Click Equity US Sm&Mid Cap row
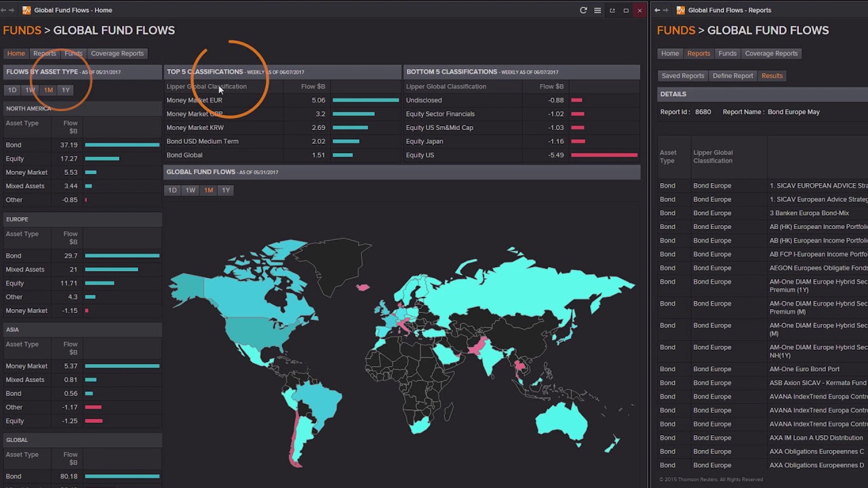The height and width of the screenshot is (488, 868). (522, 127)
